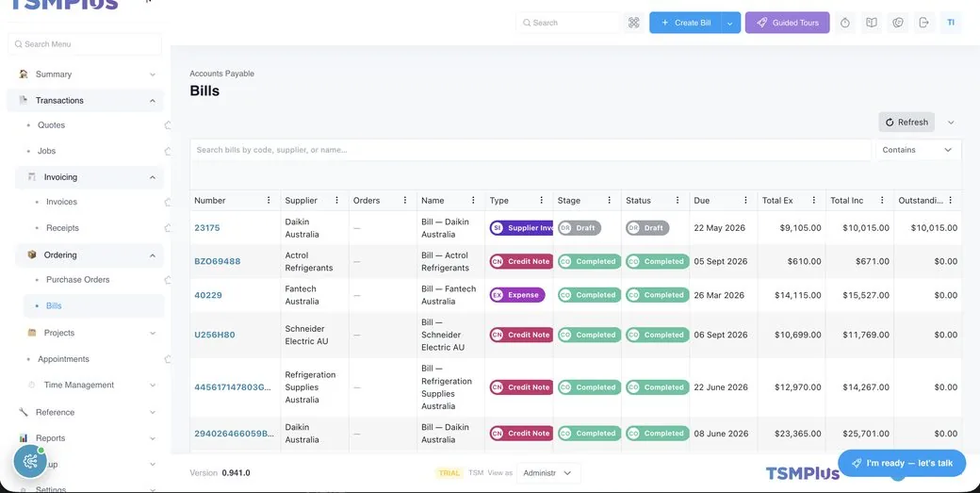Click the command palette icon beside the search box
The height and width of the screenshot is (493, 980).
634,23
